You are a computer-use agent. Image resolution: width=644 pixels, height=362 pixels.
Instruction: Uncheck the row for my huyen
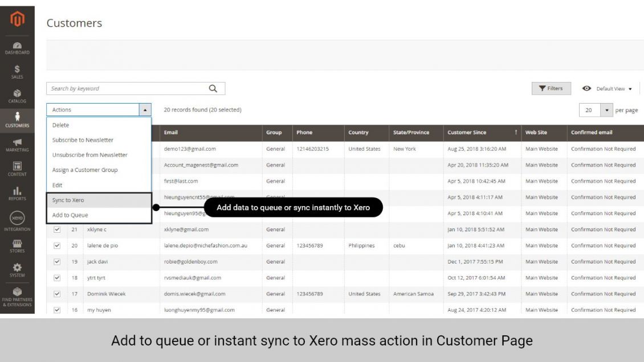click(x=57, y=310)
